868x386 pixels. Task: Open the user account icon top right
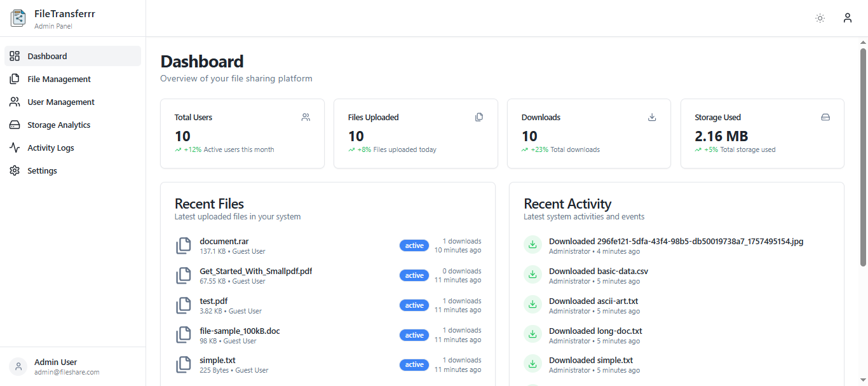coord(848,18)
